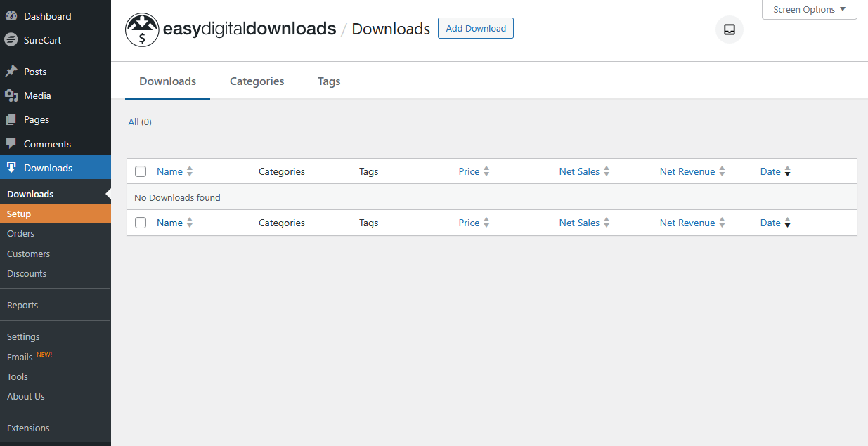Viewport: 868px width, 446px height.
Task: Open the Emails menu item
Action: point(56,357)
